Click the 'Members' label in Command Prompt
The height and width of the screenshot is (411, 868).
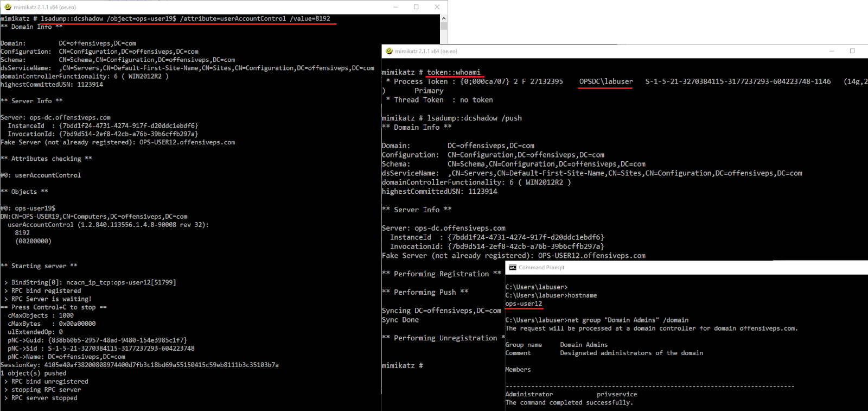click(518, 370)
